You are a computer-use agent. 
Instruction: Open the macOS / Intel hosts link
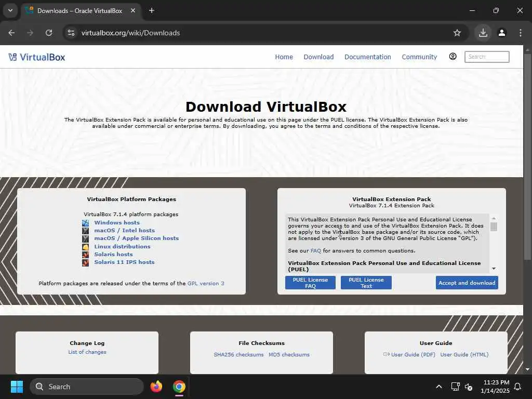pos(125,230)
